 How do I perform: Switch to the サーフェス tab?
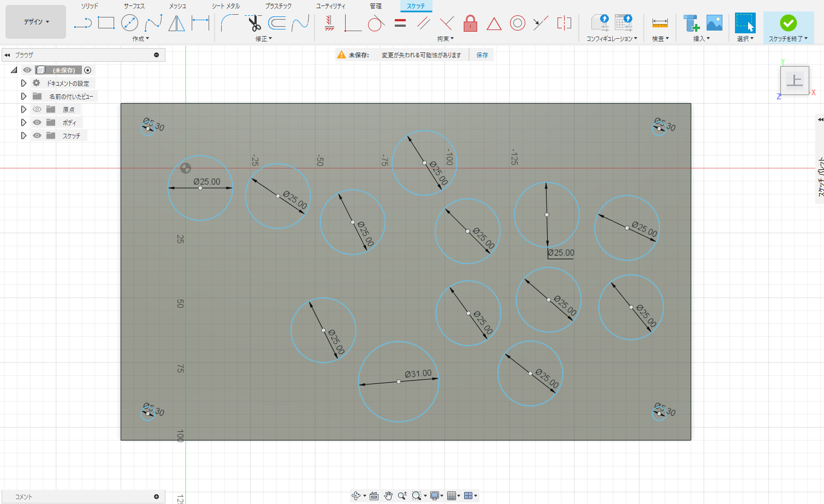pos(134,6)
